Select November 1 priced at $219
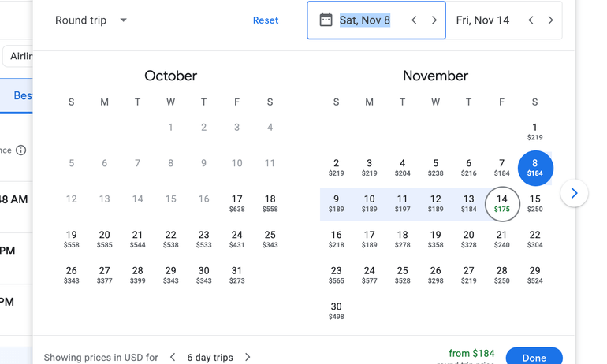 pos(534,132)
